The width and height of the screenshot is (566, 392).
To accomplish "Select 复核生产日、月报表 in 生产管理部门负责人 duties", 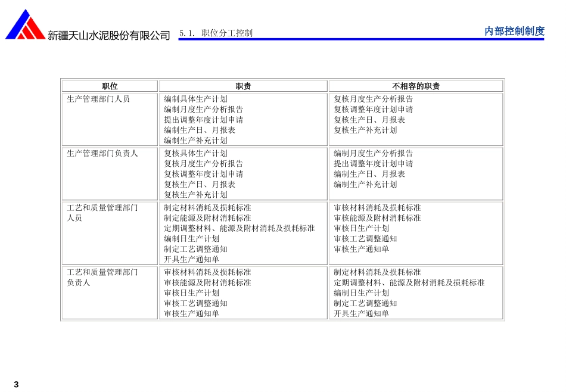I will [x=200, y=185].
